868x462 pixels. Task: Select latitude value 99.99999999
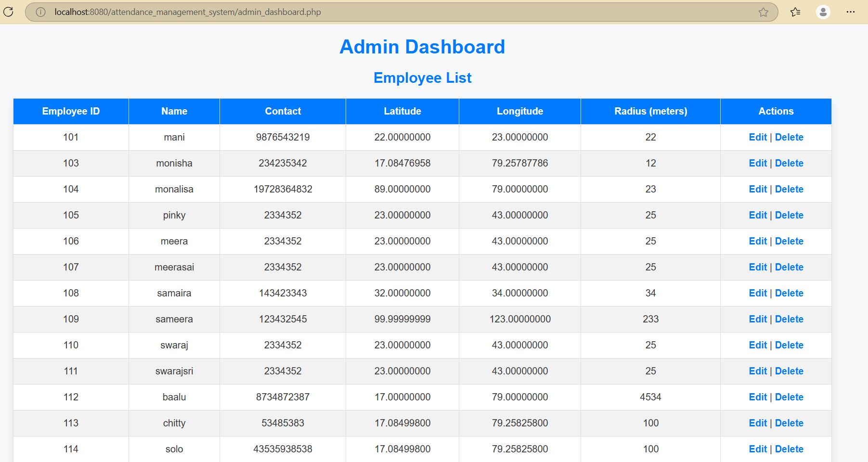402,319
